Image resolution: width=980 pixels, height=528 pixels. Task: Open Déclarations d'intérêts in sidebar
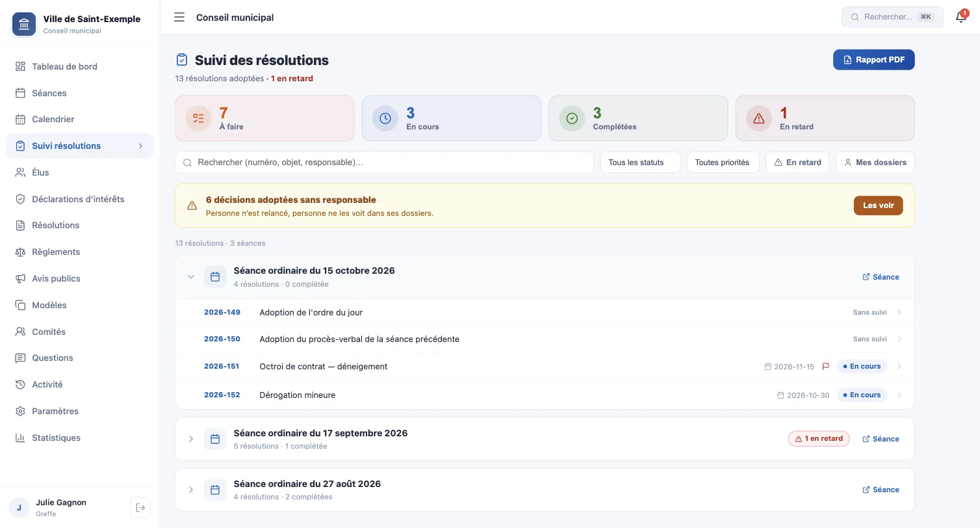80,199
